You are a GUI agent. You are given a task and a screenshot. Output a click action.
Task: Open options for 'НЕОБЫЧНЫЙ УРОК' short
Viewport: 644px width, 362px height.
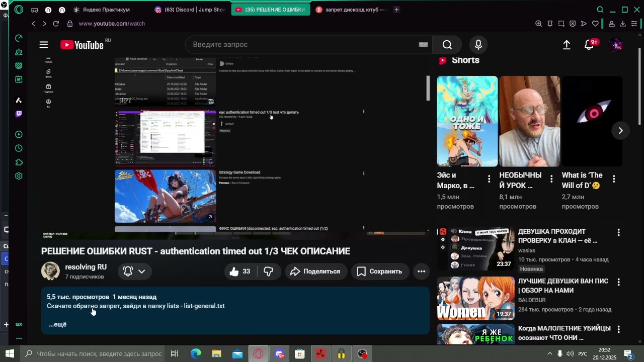pos(551,179)
